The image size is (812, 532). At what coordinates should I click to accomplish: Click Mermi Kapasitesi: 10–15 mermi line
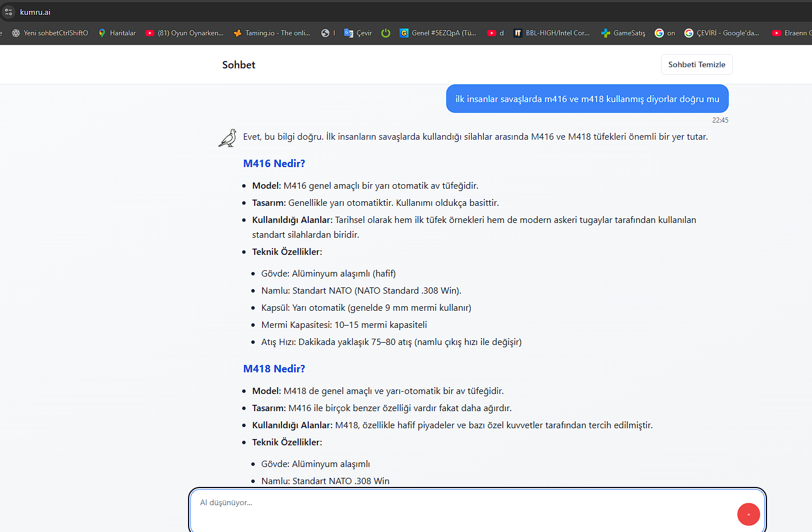click(344, 325)
